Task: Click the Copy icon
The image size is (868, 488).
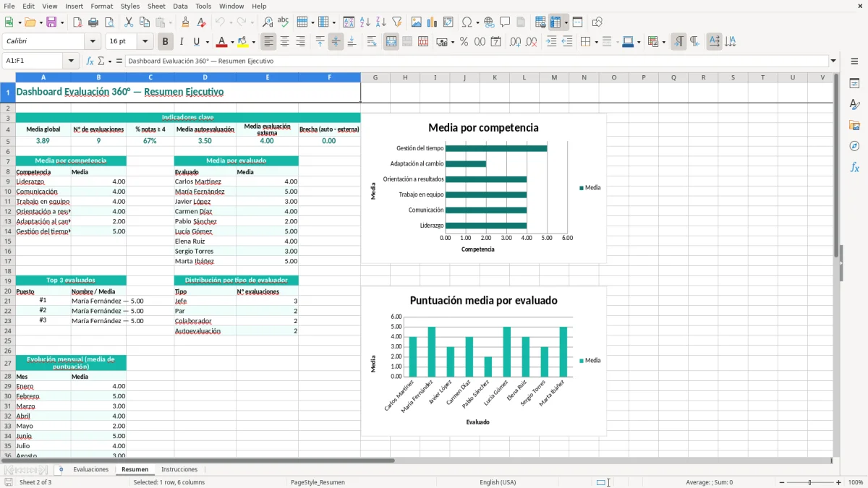Action: [144, 22]
